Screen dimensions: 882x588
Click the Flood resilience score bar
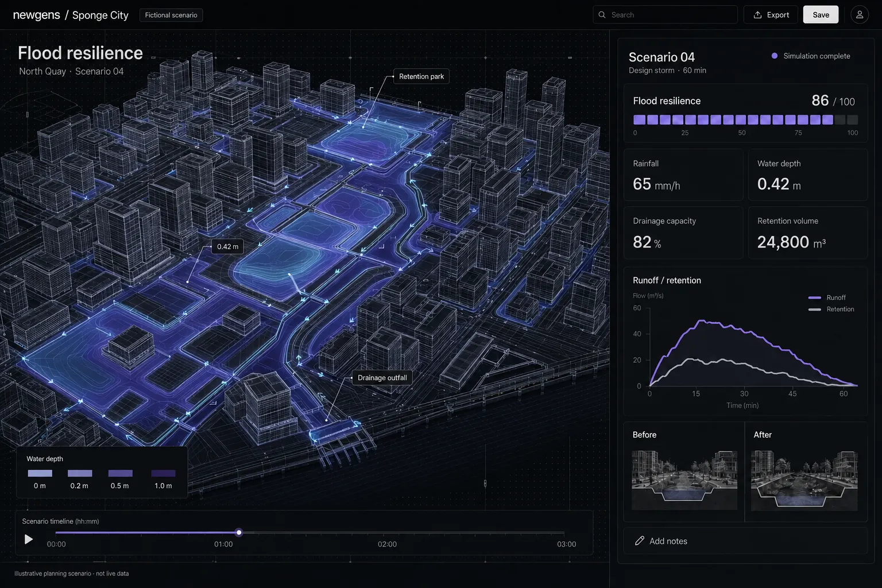pos(745,119)
